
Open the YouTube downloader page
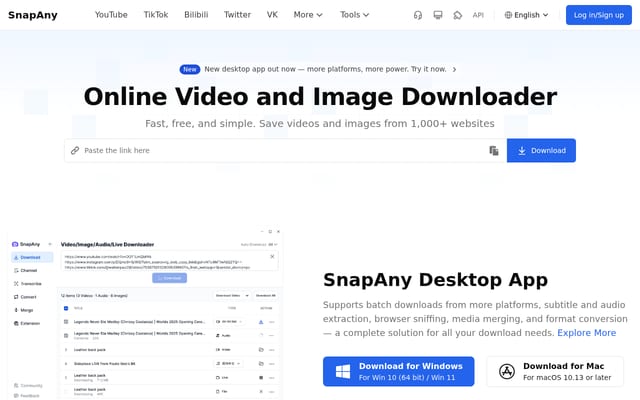(x=111, y=15)
